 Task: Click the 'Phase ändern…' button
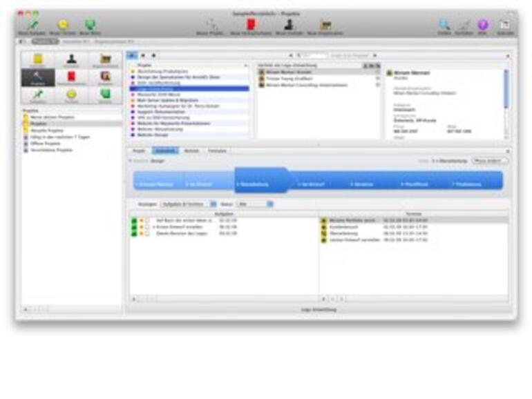coord(490,161)
